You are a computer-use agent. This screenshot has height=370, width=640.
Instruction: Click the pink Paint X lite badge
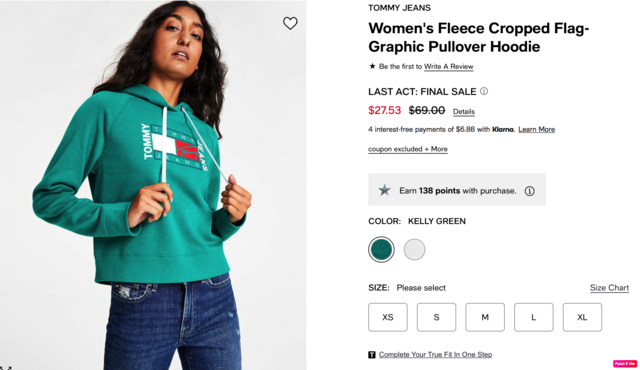click(x=625, y=363)
